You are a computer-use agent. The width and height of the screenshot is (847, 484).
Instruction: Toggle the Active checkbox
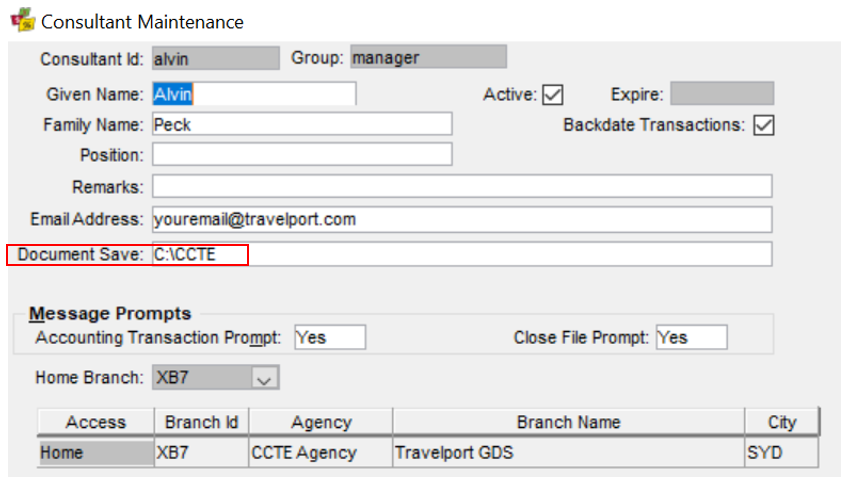click(553, 95)
